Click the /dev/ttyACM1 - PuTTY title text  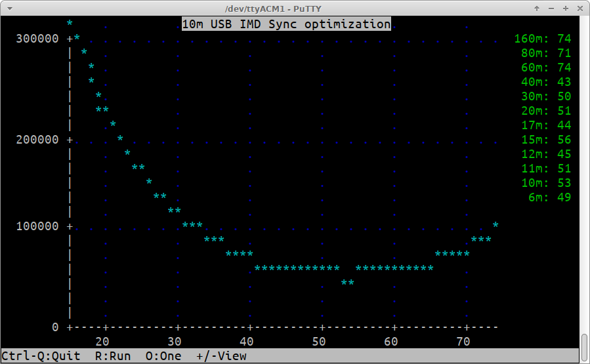(x=295, y=8)
